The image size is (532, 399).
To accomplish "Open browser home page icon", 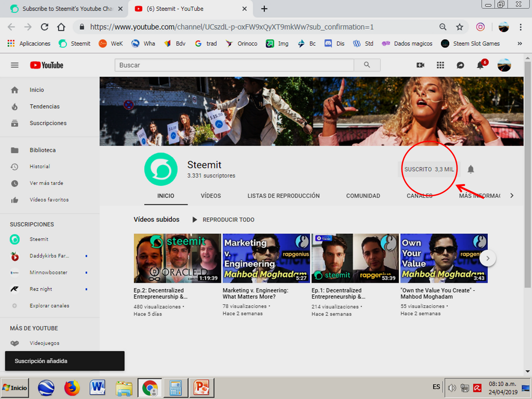I will [61, 27].
